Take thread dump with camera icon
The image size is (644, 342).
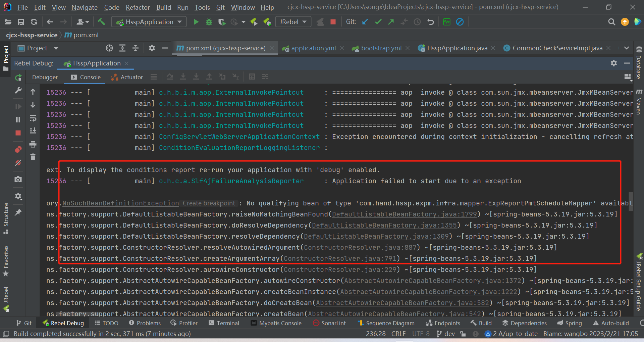tap(18, 179)
